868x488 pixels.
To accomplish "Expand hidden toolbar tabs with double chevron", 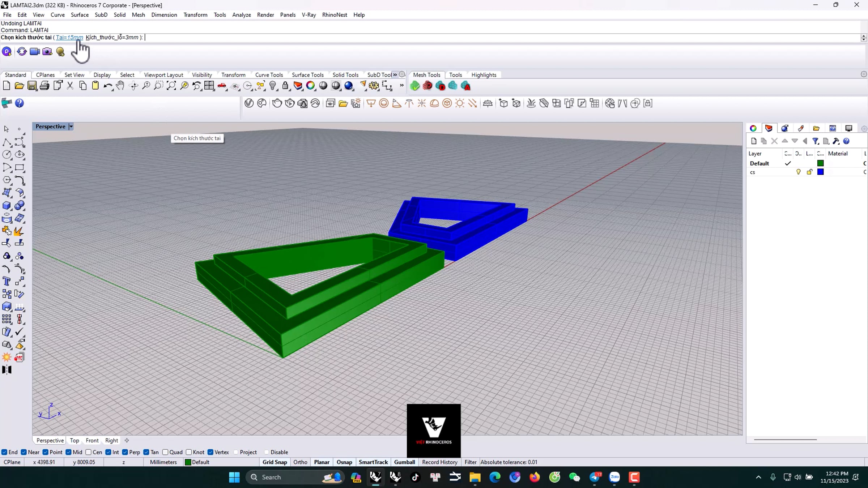I will pos(395,75).
